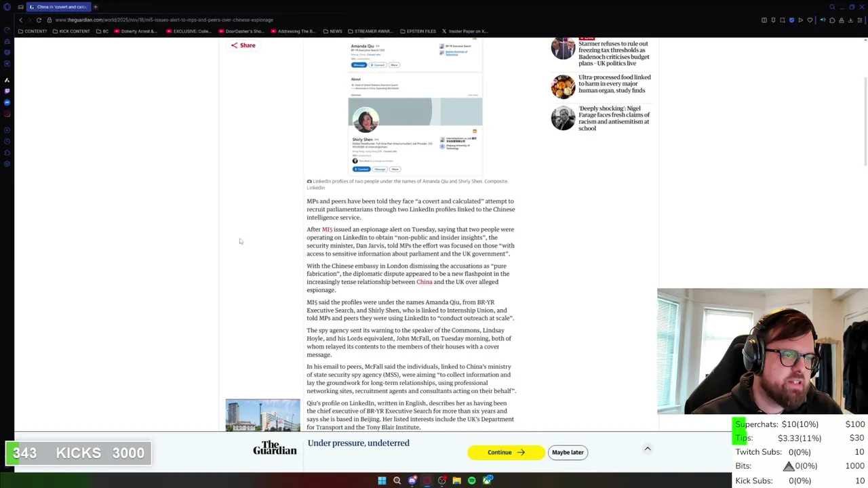Open Opera browser from the taskbar
The height and width of the screenshot is (488, 868).
pyautogui.click(x=427, y=481)
